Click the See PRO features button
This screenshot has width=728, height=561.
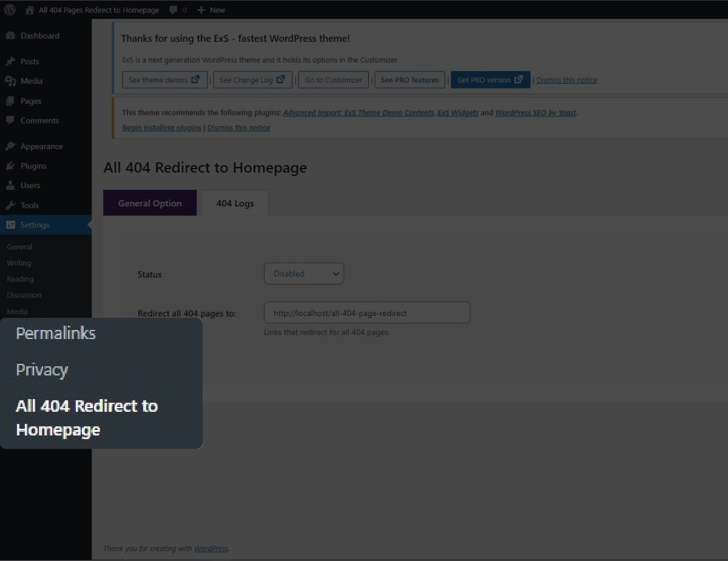409,80
